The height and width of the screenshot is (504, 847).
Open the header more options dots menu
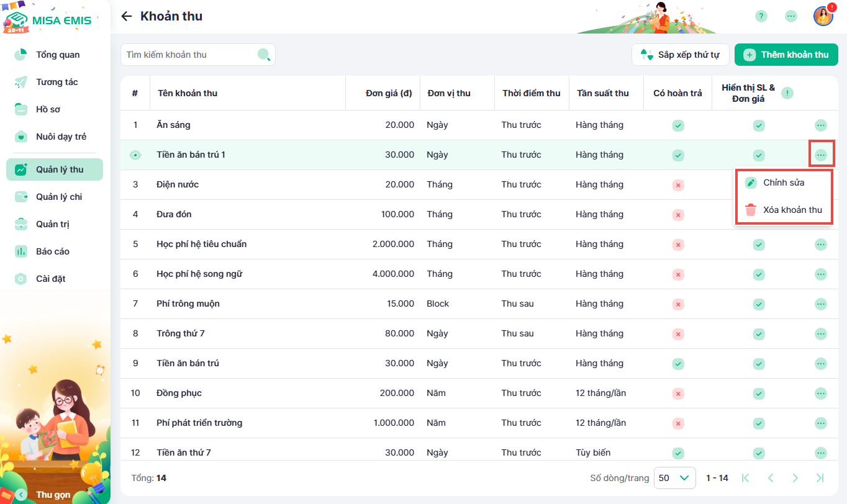pyautogui.click(x=790, y=16)
